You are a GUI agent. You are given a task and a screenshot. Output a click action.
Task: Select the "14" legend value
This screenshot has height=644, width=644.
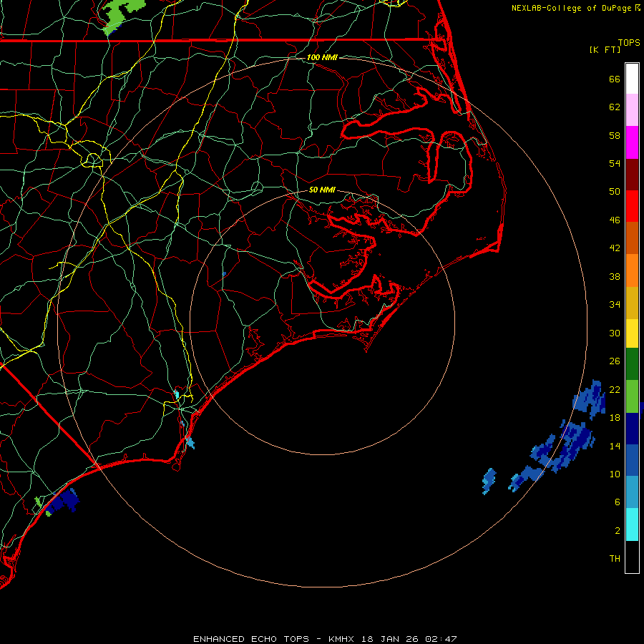[615, 446]
